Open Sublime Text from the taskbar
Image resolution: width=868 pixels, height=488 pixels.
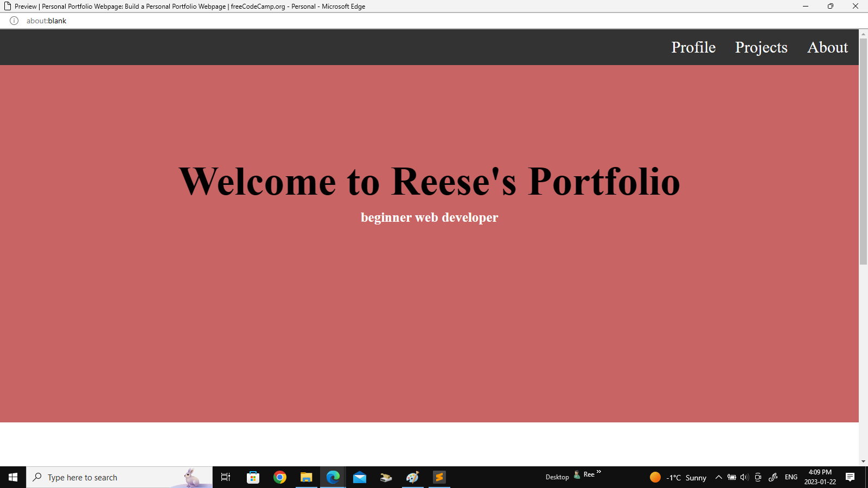click(439, 477)
